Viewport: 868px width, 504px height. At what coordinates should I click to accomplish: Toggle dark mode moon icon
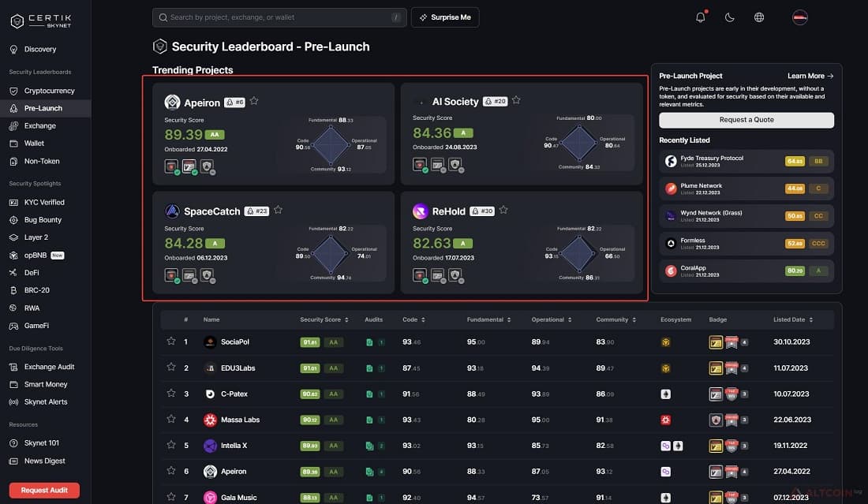coord(730,17)
